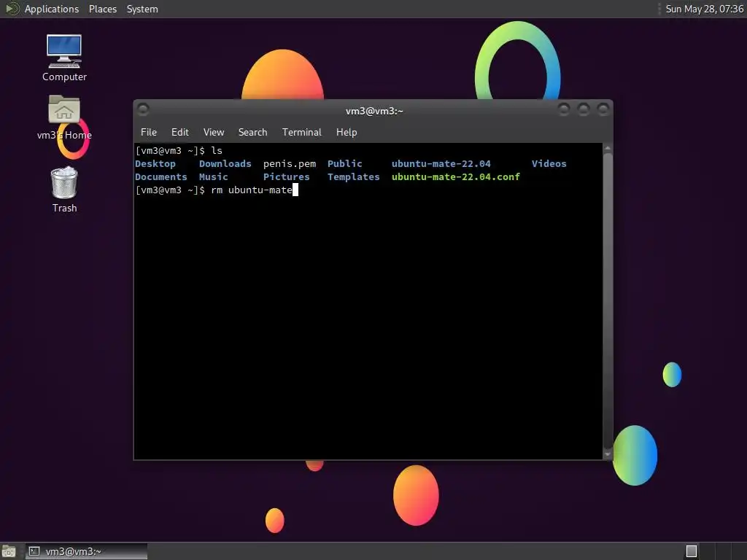Click the terminal vertical scrollbar track
The height and width of the screenshot is (560, 747).
pos(608,301)
